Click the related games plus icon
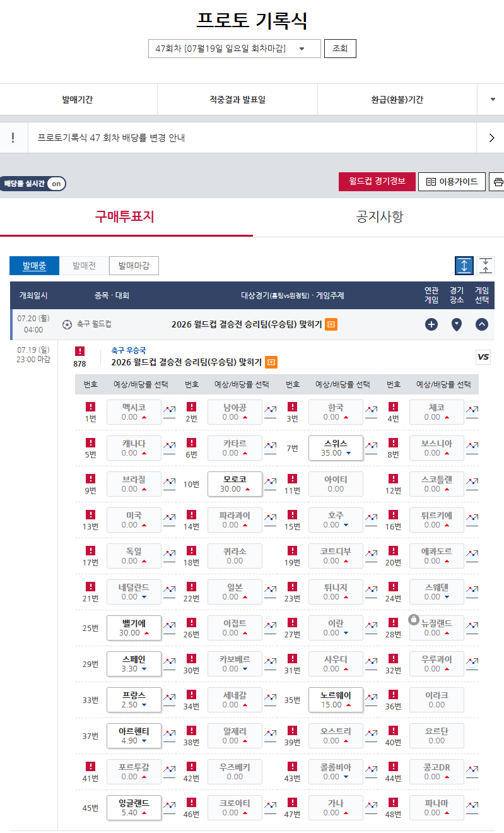The width and height of the screenshot is (504, 833). 431,324
